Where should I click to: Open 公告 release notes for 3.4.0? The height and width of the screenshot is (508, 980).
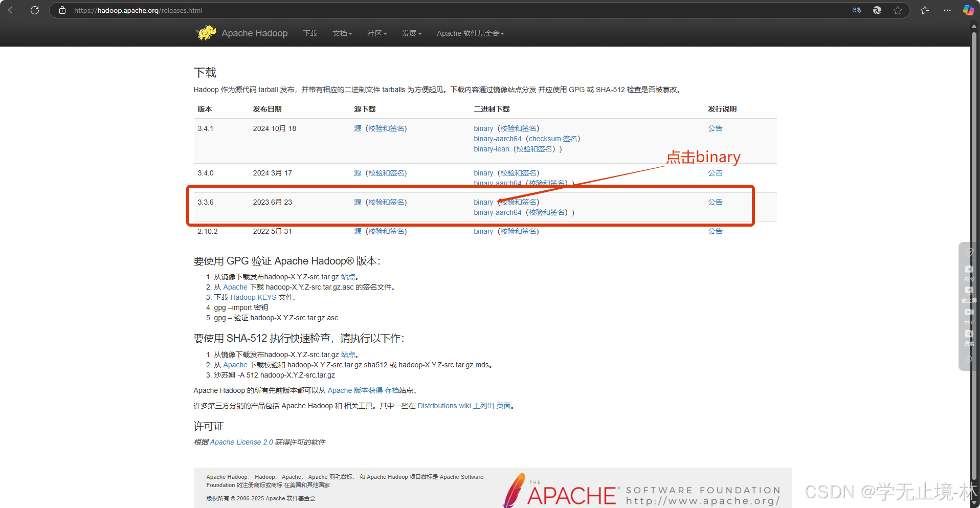pyautogui.click(x=715, y=173)
